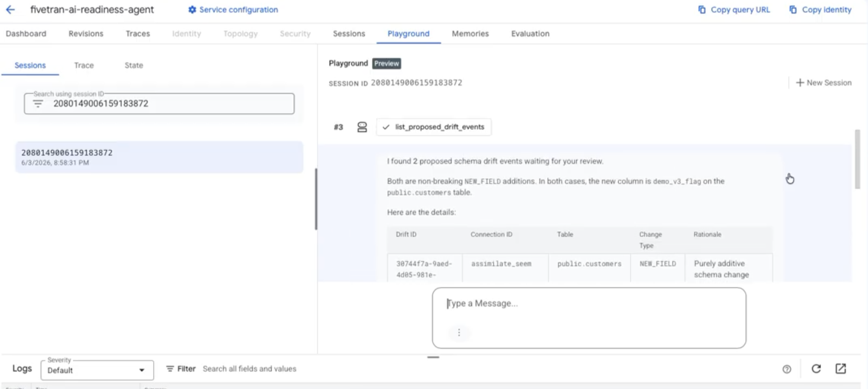Click the Change Type column header

pyautogui.click(x=651, y=240)
